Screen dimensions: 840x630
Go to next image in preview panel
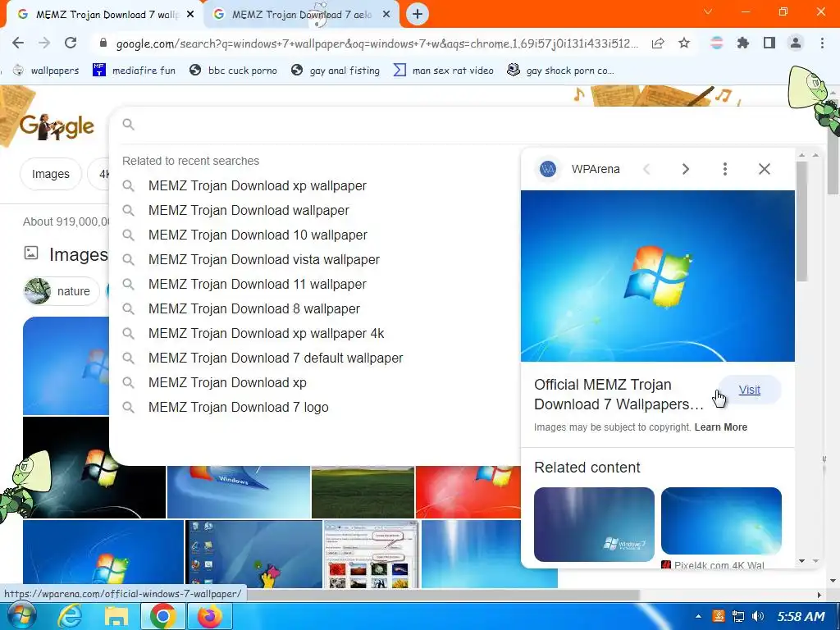pyautogui.click(x=685, y=169)
